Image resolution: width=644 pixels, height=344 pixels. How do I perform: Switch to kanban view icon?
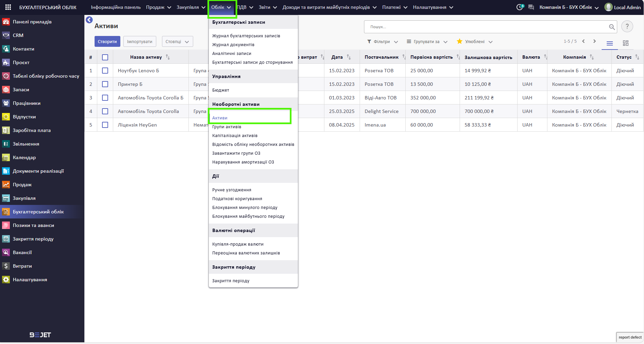point(626,43)
